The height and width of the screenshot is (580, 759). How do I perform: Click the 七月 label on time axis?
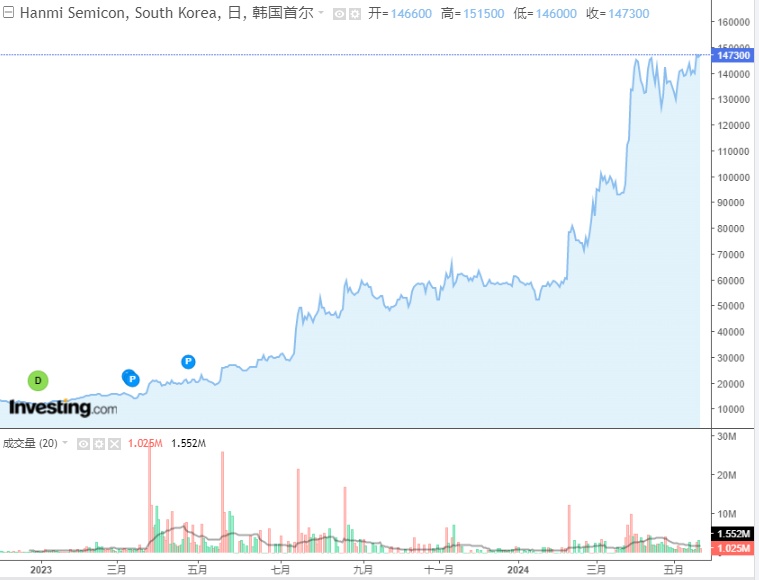tap(280, 569)
